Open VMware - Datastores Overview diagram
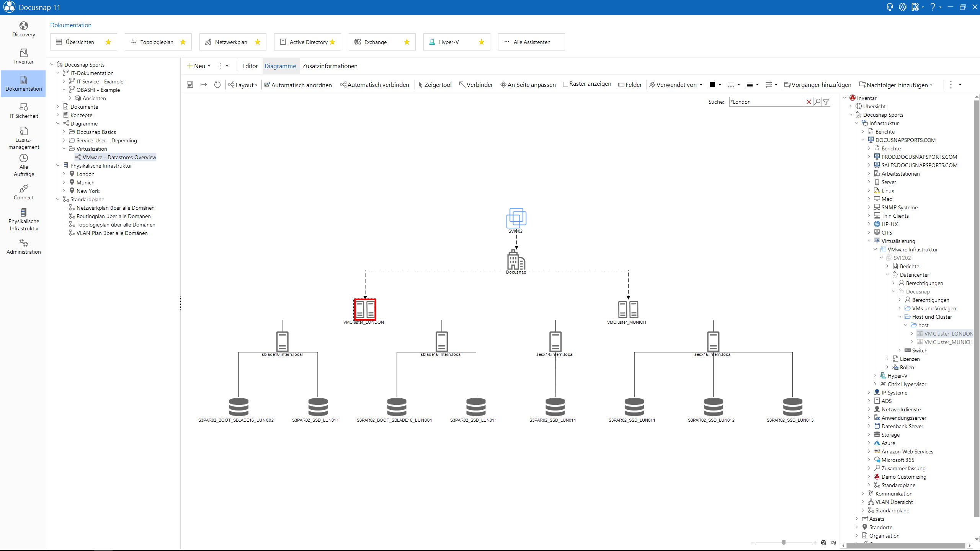Image resolution: width=980 pixels, height=551 pixels. [116, 157]
